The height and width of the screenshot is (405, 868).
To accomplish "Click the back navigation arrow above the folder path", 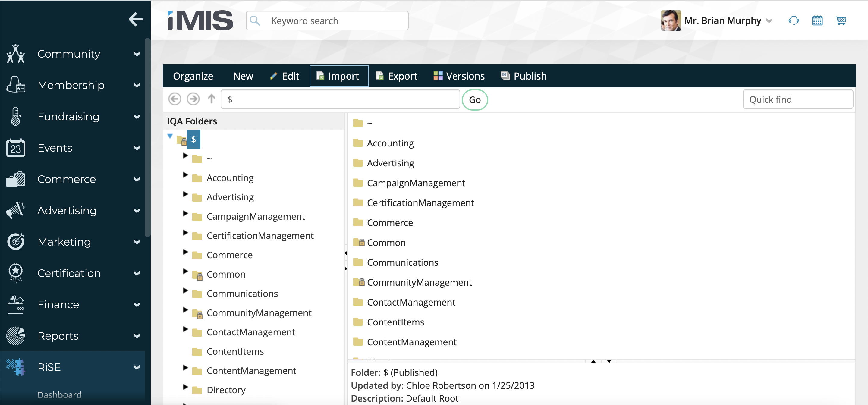I will (x=175, y=99).
